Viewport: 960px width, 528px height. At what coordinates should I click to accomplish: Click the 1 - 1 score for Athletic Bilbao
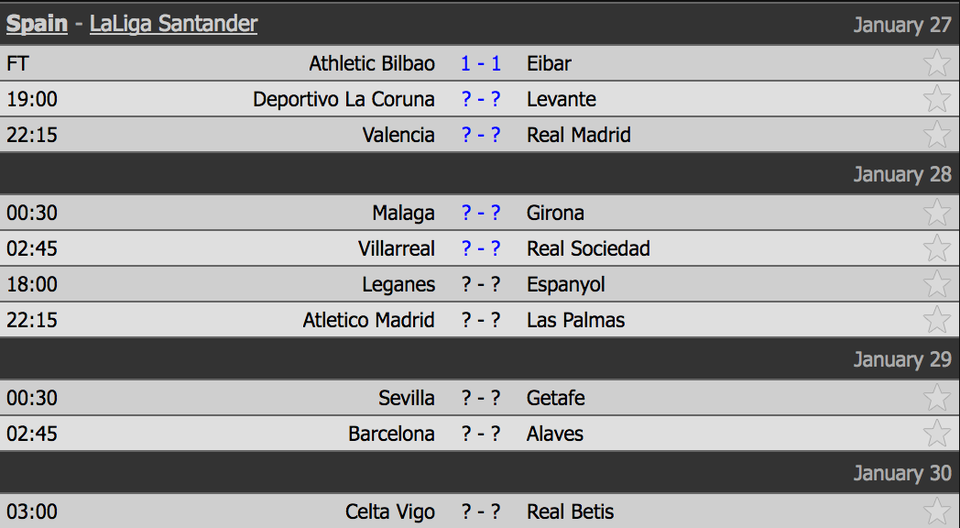481,64
